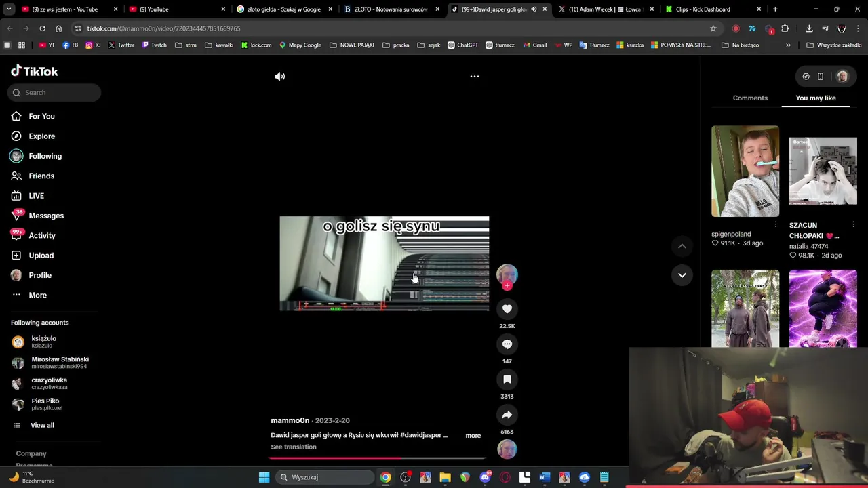The width and height of the screenshot is (868, 488).
Task: Follow the creator with the red plus badge
Action: (x=507, y=286)
